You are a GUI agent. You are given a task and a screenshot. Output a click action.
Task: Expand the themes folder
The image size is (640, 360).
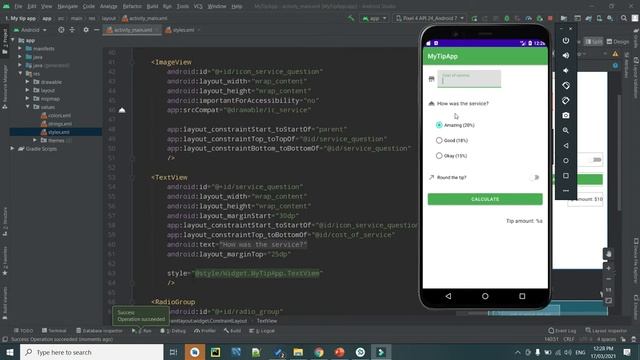click(35, 140)
